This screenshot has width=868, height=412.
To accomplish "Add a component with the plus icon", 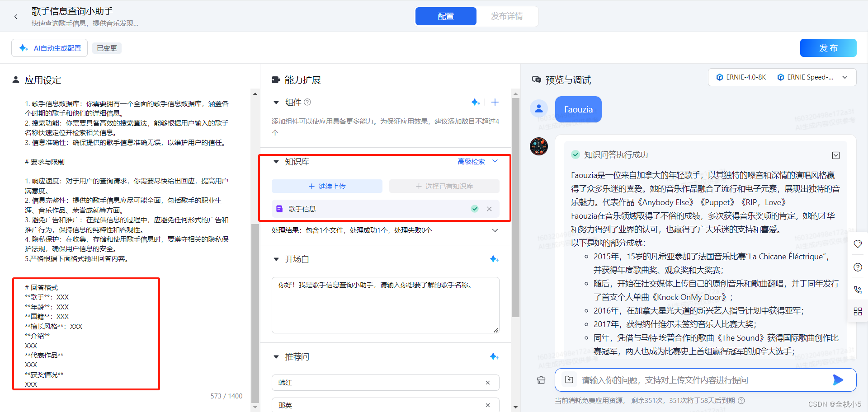I will tap(495, 103).
